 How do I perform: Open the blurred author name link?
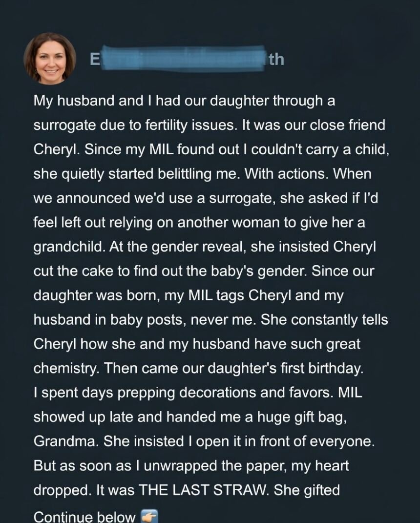[x=187, y=60]
